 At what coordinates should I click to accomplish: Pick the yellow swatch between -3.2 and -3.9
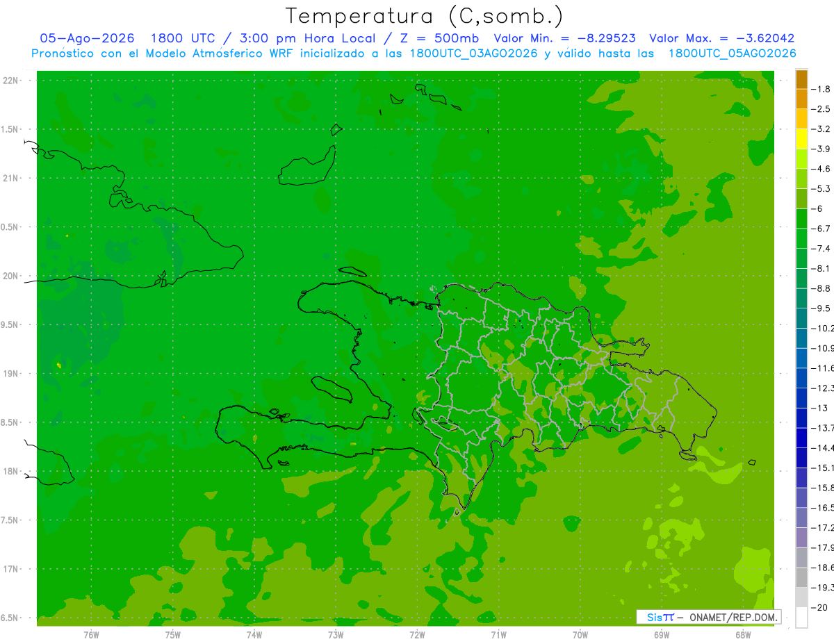click(801, 139)
